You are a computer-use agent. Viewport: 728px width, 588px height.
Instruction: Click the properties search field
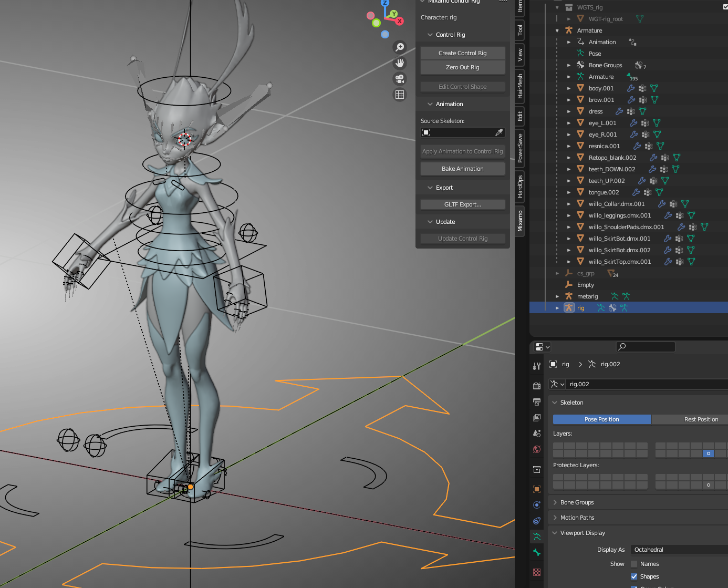coord(646,346)
